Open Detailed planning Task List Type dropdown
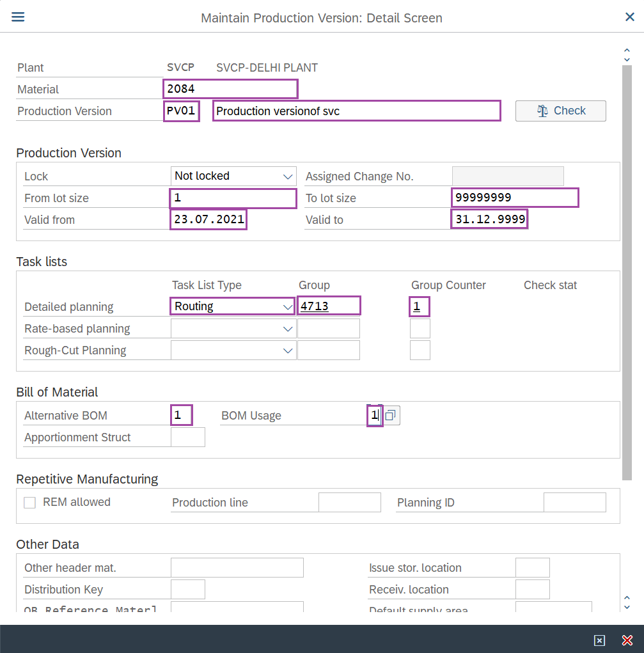This screenshot has width=644, height=653. [287, 306]
